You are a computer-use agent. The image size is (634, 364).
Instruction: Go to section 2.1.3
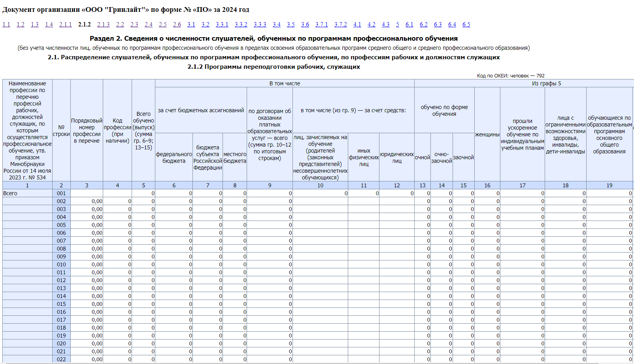coord(104,25)
